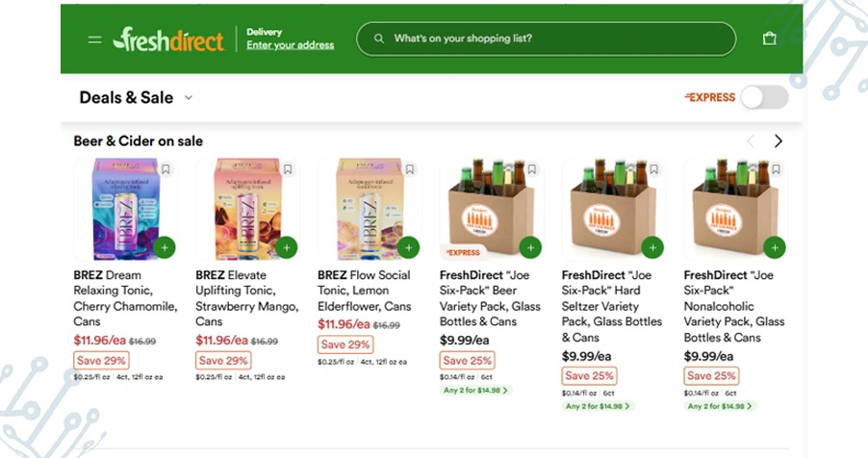Open BREZ Flow Social Tonic product title
Image resolution: width=868 pixels, height=458 pixels.
pyautogui.click(x=364, y=290)
